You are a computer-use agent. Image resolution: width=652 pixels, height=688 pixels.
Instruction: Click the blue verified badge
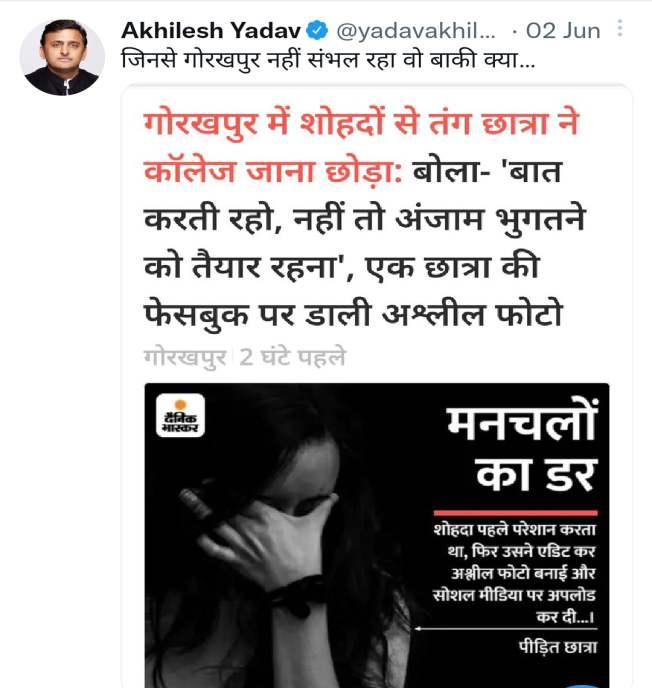(x=317, y=30)
